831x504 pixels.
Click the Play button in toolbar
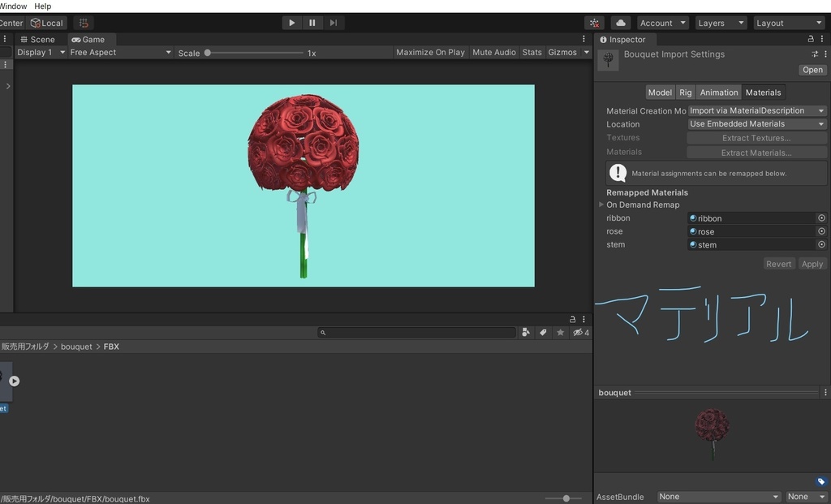[292, 23]
